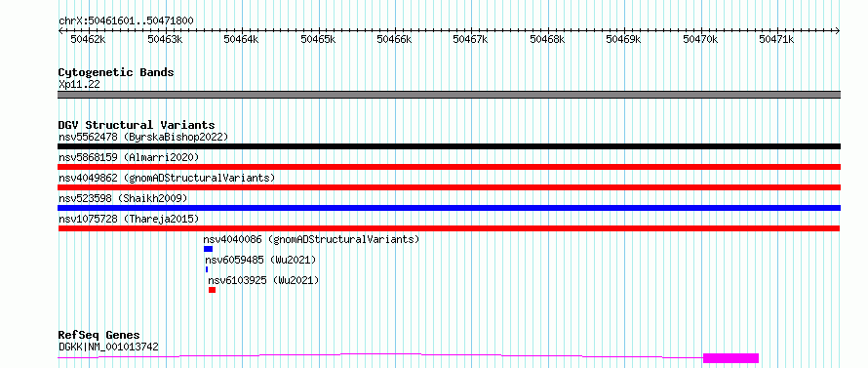This screenshot has width=868, height=368.
Task: Click the 50468k ruler position
Action: 547,39
